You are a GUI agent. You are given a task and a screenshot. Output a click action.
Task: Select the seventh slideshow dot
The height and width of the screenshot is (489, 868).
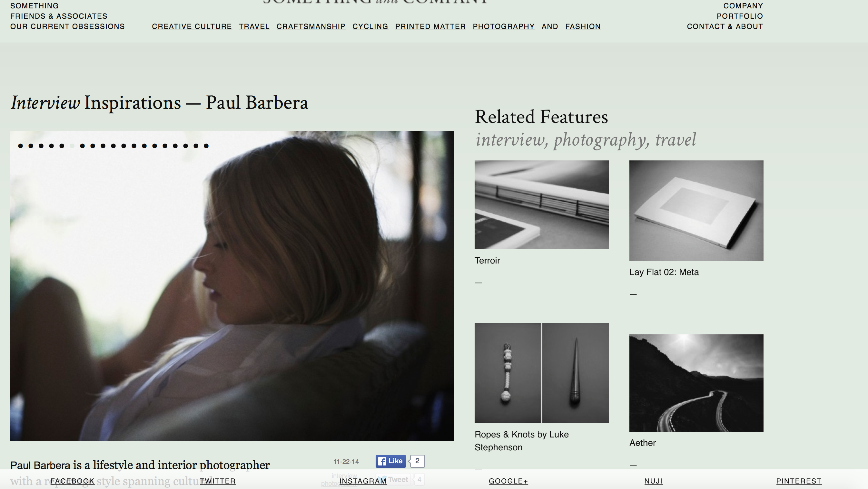pos(83,146)
